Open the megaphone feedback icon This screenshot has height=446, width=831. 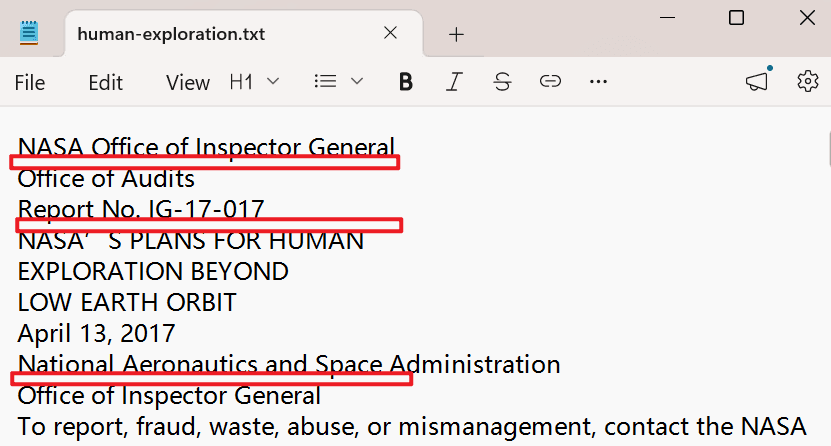click(758, 80)
